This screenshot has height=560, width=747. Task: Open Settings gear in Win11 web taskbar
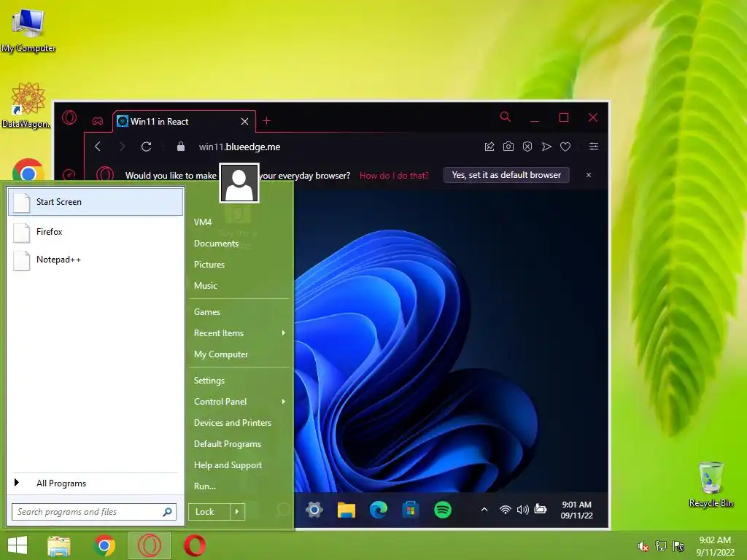pos(314,510)
